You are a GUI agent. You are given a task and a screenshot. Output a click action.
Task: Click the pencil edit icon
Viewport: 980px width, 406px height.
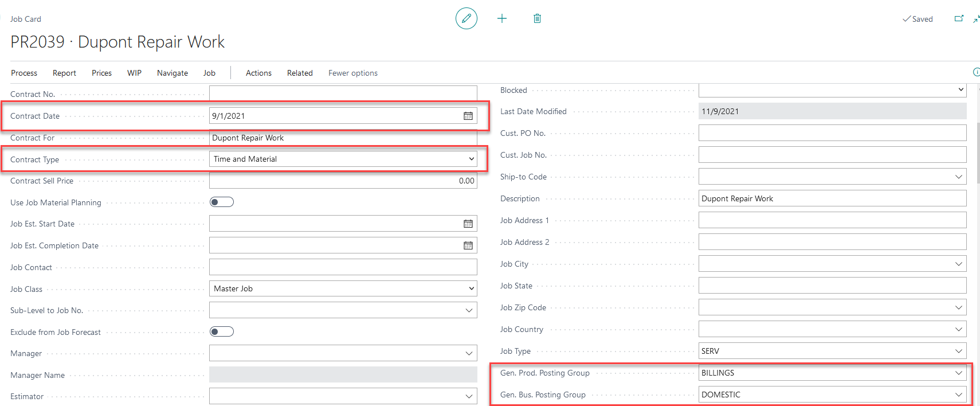tap(466, 18)
